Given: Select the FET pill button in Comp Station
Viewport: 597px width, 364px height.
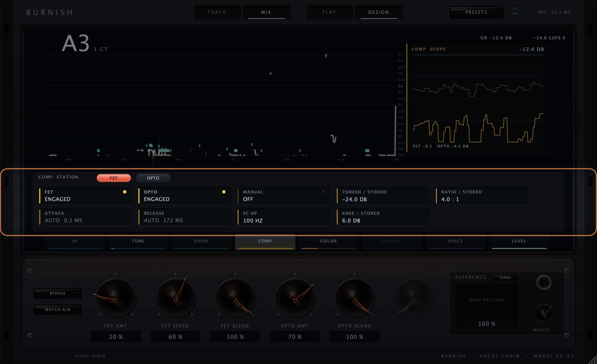Looking at the screenshot, I should pyautogui.click(x=114, y=178).
